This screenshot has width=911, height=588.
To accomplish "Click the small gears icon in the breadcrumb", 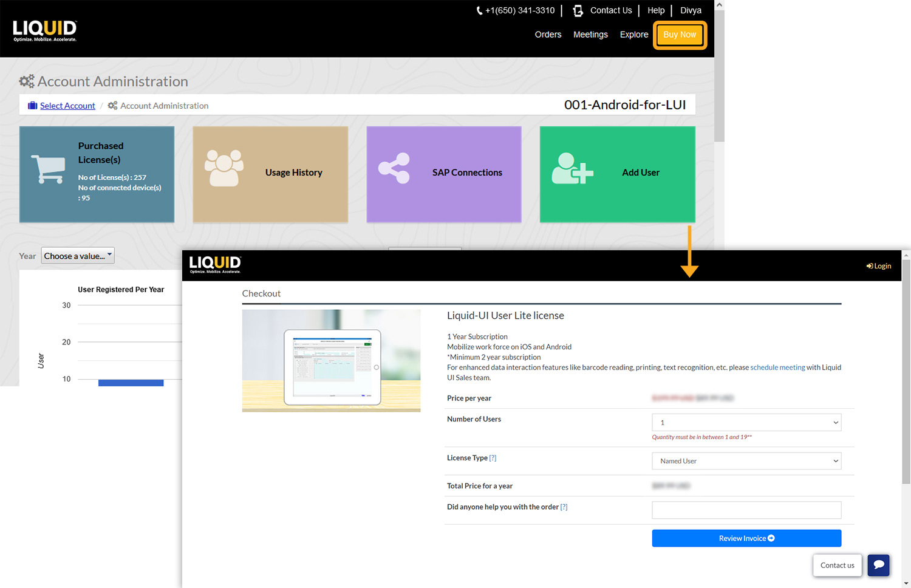I will click(112, 106).
